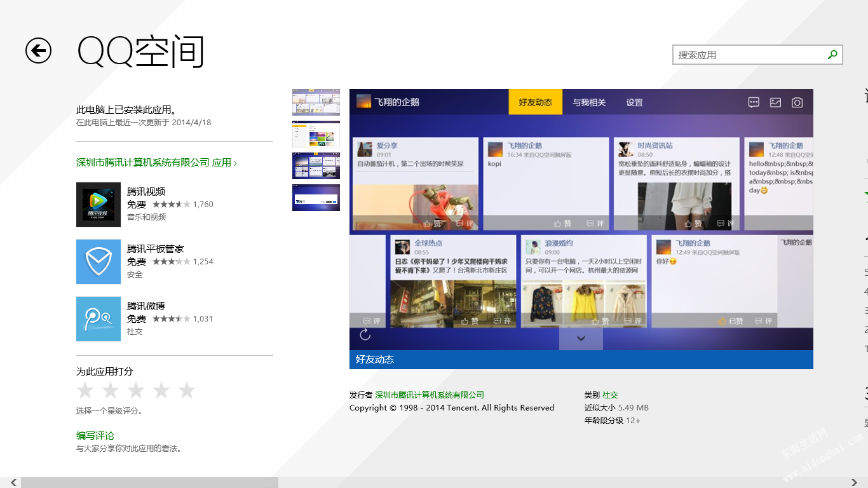Select the 腾讯平板管家 app title

[156, 248]
